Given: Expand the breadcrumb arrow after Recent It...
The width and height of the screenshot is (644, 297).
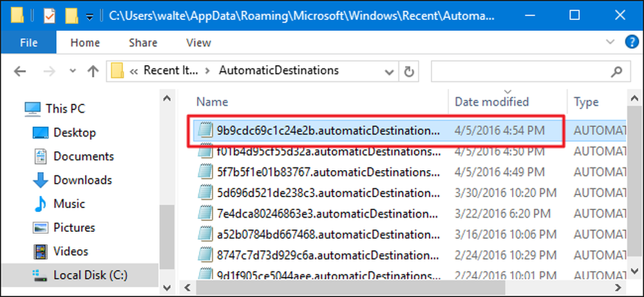Looking at the screenshot, I should click(x=208, y=71).
